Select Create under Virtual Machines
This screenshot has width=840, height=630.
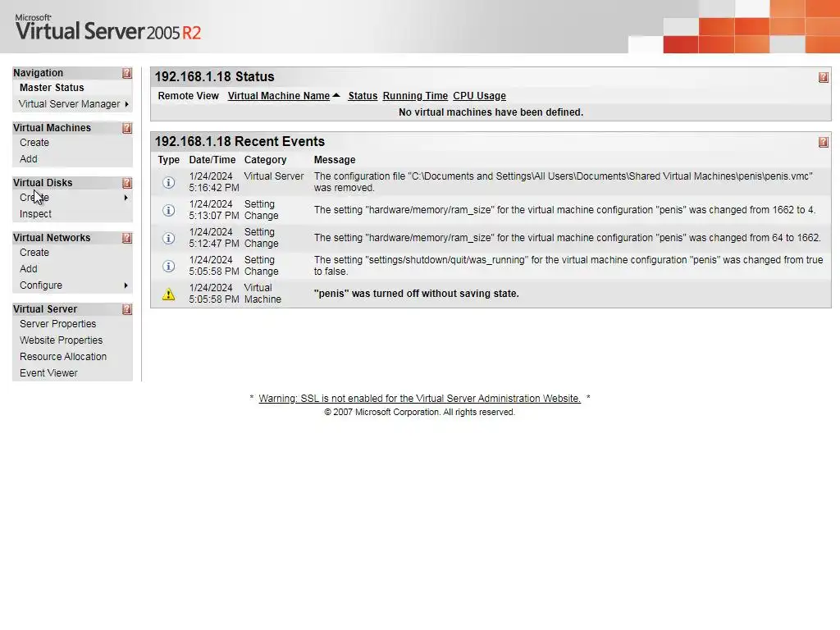click(x=34, y=143)
